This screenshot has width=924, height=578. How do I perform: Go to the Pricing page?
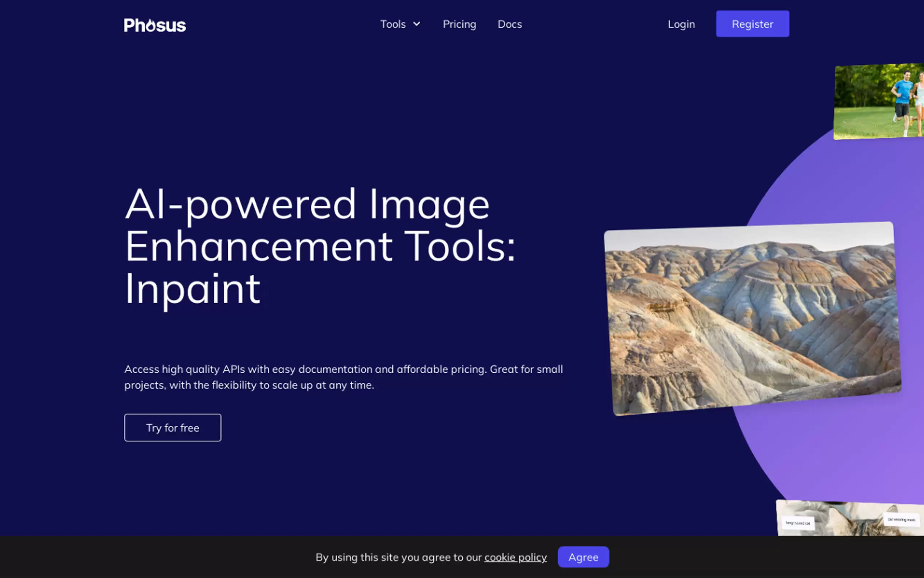pos(459,24)
